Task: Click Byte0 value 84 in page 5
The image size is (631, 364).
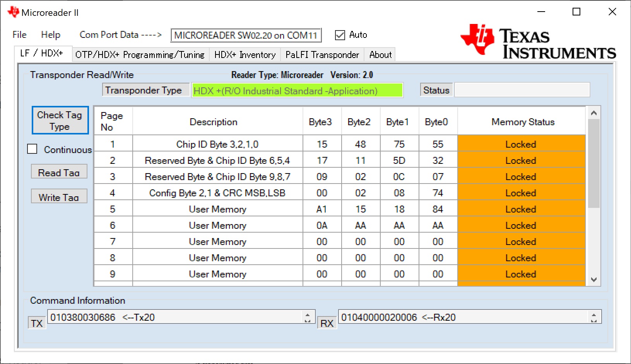Action: (438, 209)
